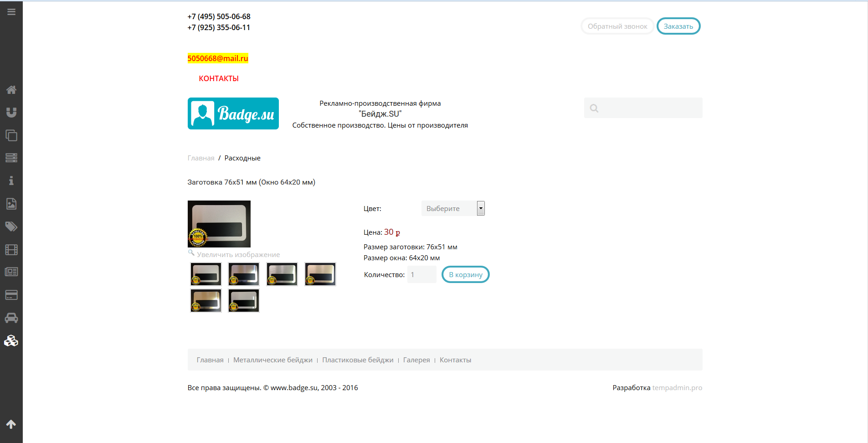Select the news icon in the sidebar
This screenshot has width=868, height=443.
click(11, 272)
